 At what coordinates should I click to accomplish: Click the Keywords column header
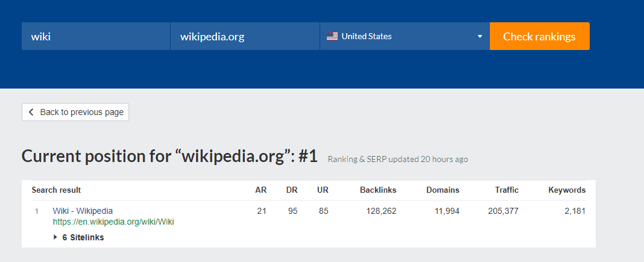(x=567, y=190)
